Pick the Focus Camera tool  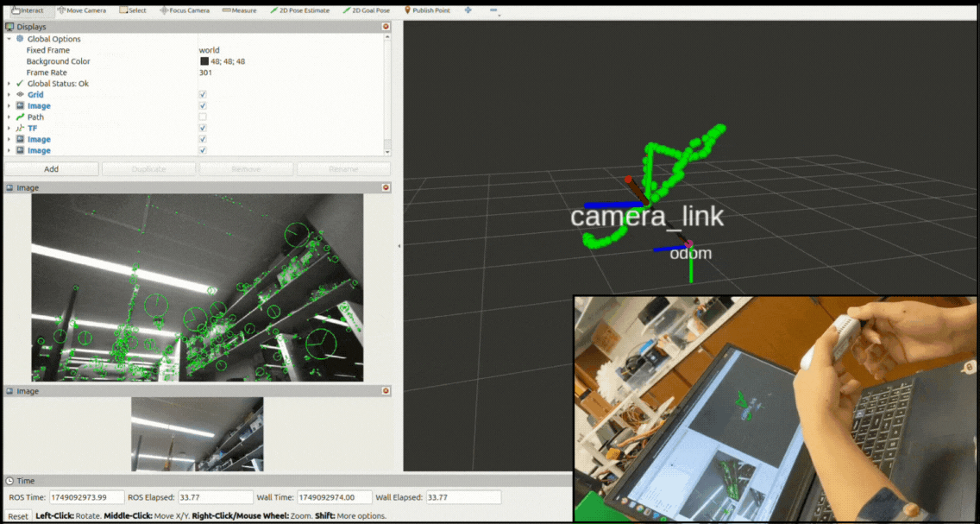click(185, 10)
